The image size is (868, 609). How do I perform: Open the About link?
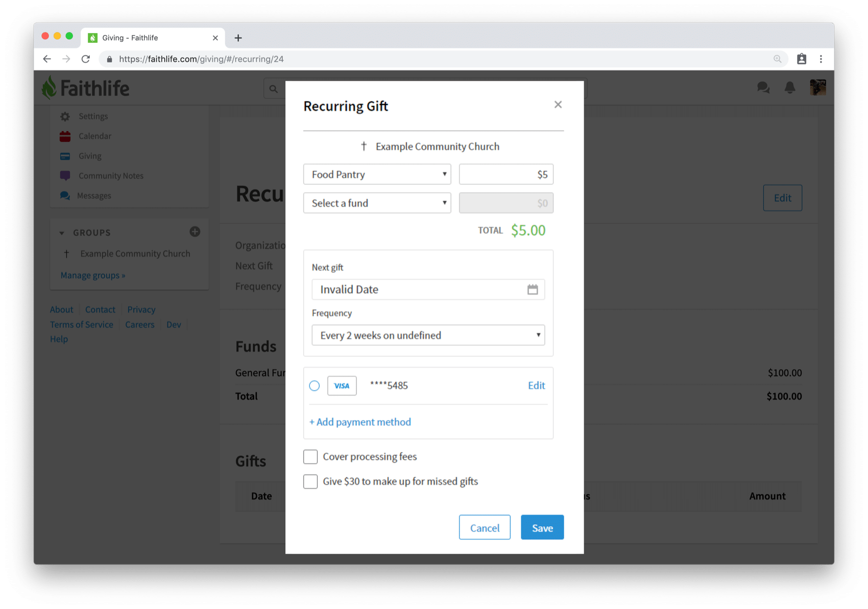[x=61, y=309]
